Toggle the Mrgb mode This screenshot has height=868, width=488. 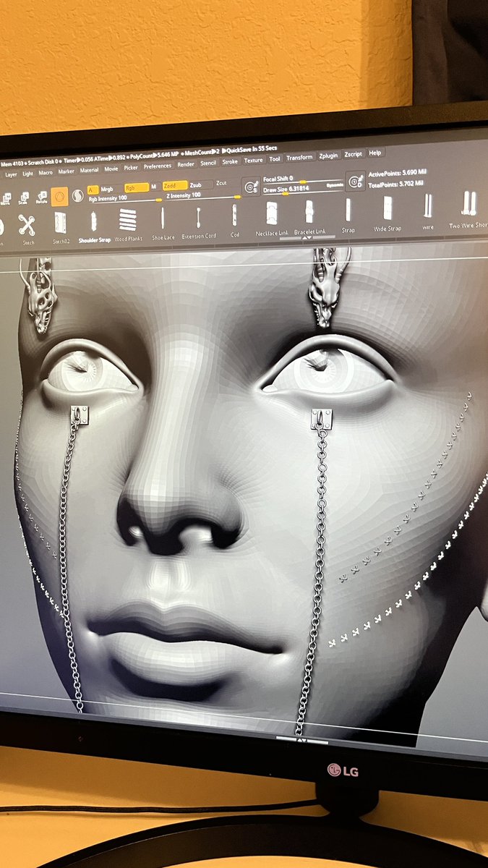(107, 190)
